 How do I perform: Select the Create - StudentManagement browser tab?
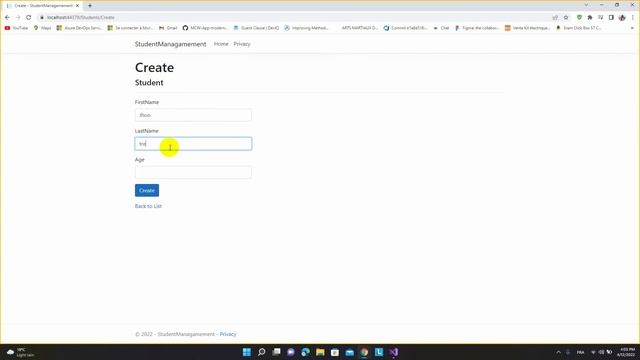click(x=42, y=6)
